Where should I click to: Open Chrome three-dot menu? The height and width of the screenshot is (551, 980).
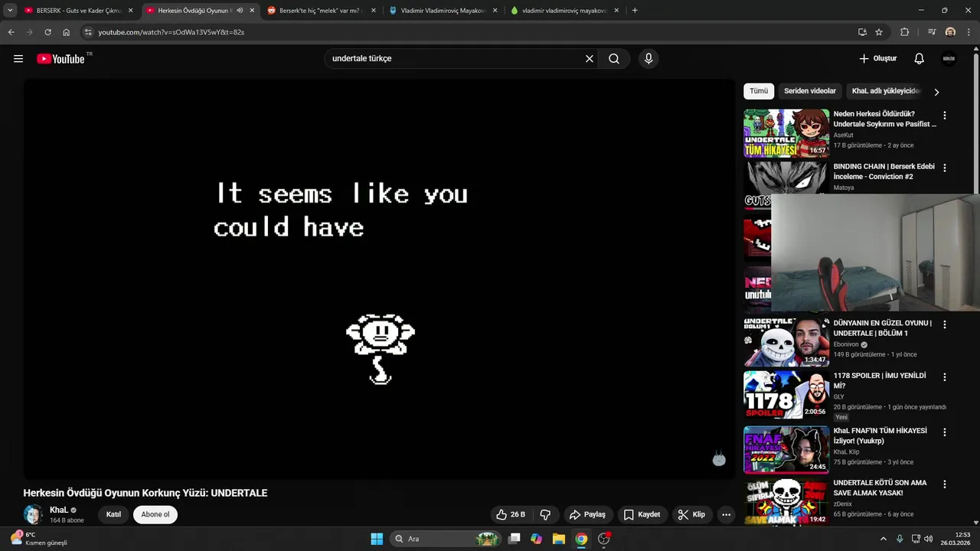(969, 32)
